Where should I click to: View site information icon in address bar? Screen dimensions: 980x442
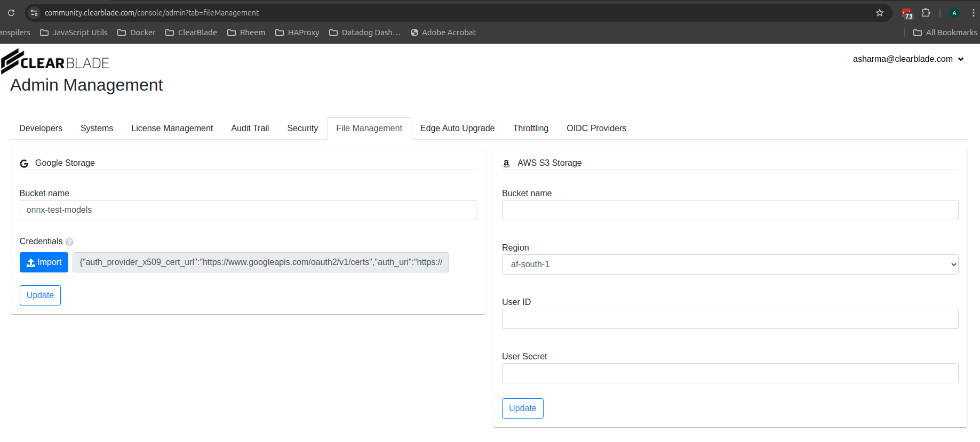pyautogui.click(x=34, y=13)
